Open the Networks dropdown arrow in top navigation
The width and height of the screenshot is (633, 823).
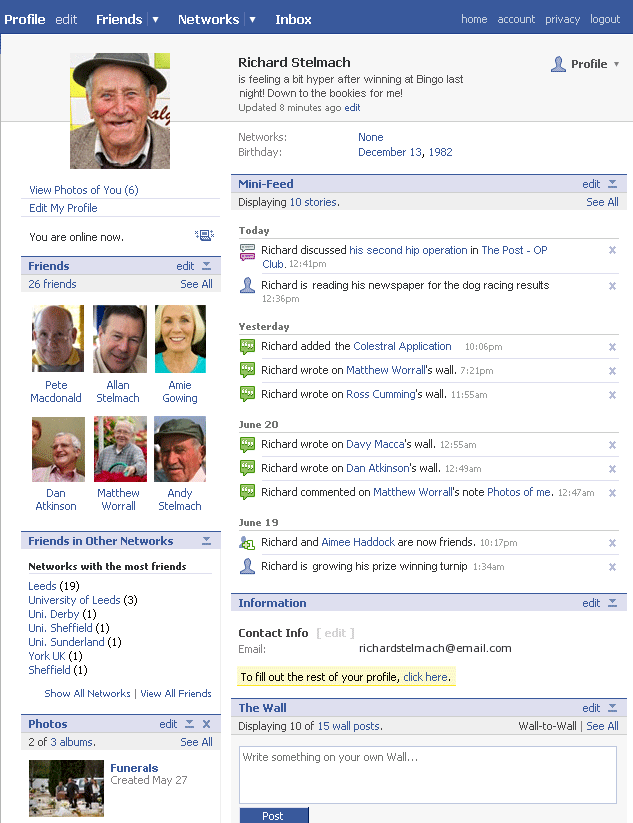(x=252, y=19)
